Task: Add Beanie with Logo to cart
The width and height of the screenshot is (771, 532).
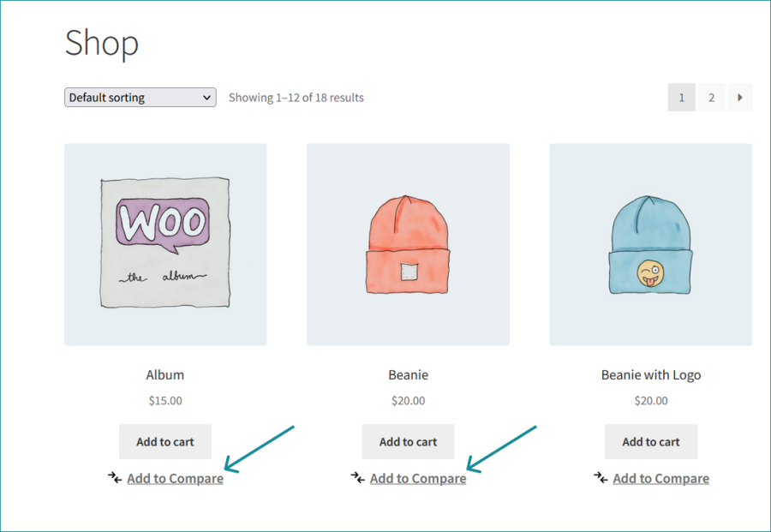Action: click(x=651, y=442)
